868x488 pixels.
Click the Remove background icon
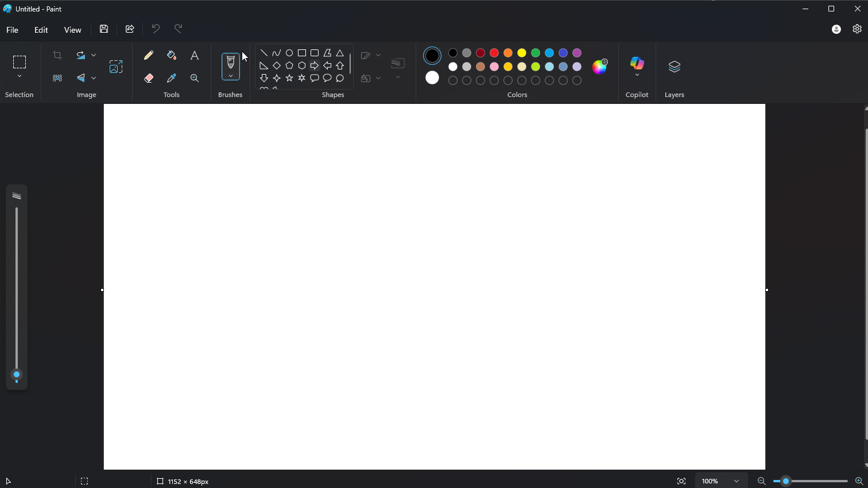tap(57, 78)
